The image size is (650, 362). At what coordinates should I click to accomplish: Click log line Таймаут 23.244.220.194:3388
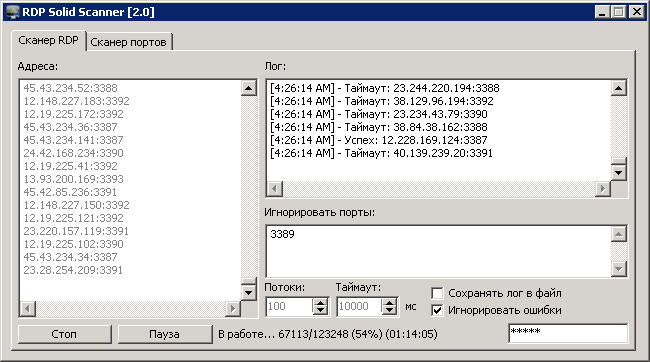385,88
